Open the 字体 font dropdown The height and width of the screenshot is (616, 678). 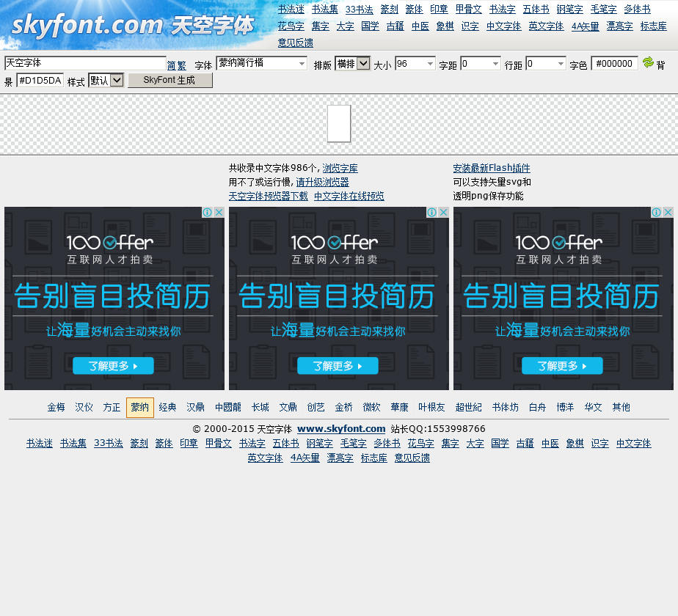(262, 64)
